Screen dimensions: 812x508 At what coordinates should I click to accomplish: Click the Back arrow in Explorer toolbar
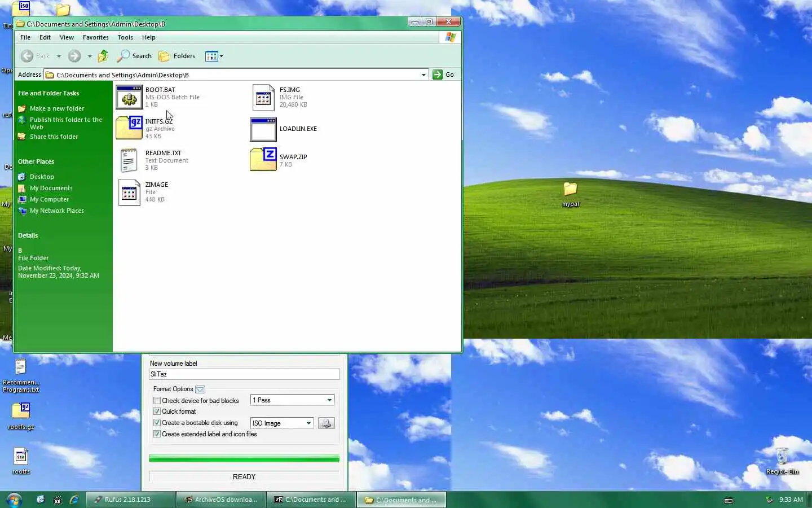pyautogui.click(x=27, y=56)
